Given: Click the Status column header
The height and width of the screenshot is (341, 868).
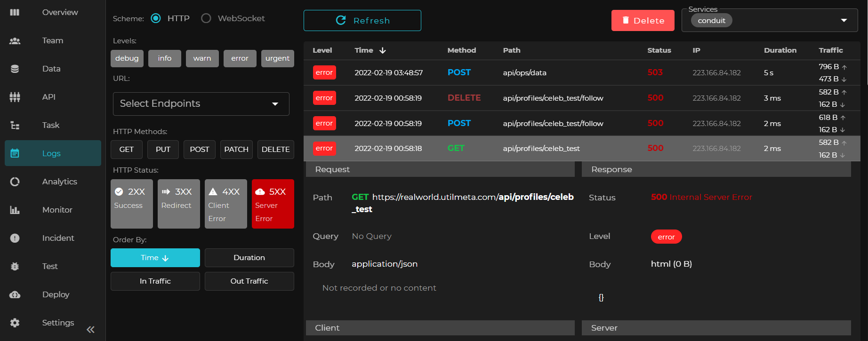Looking at the screenshot, I should coord(659,50).
